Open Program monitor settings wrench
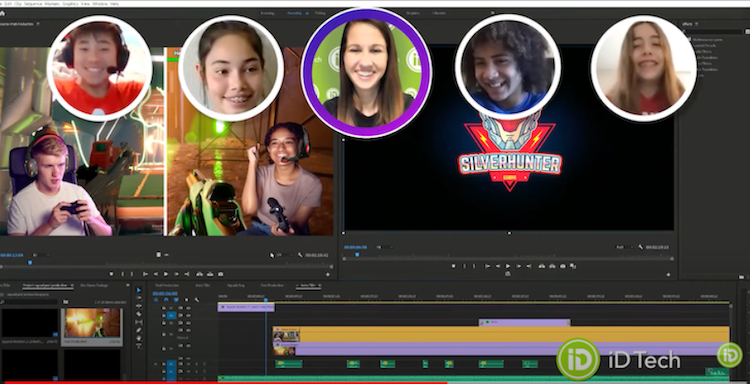This screenshot has height=384, width=750. pyautogui.click(x=640, y=247)
